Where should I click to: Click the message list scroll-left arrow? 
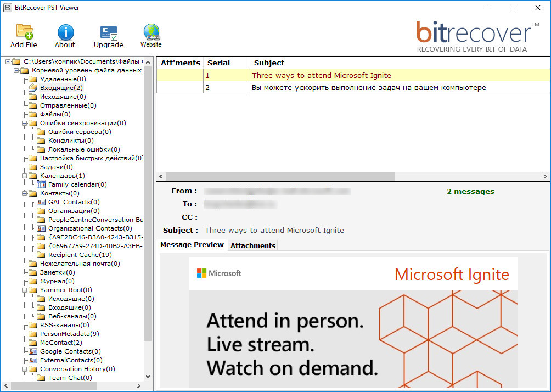(161, 176)
